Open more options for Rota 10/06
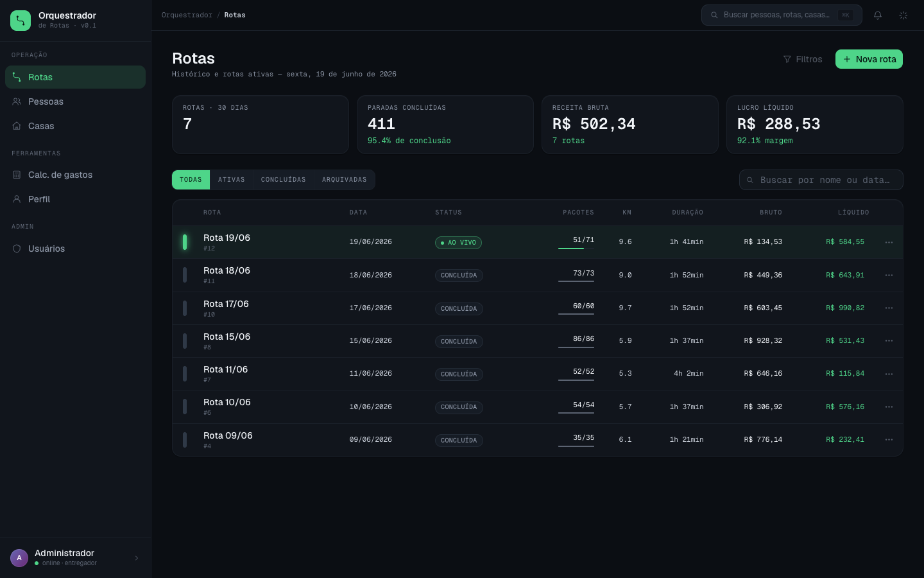 click(889, 407)
